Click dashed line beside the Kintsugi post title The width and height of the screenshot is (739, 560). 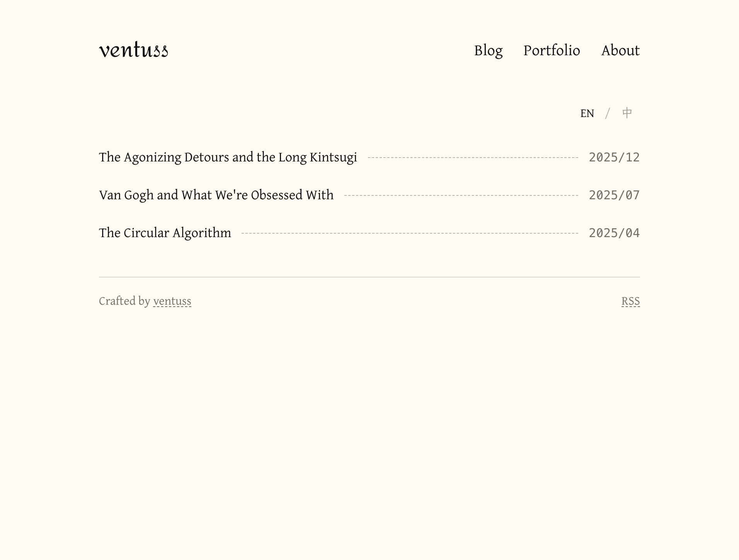[472, 158]
